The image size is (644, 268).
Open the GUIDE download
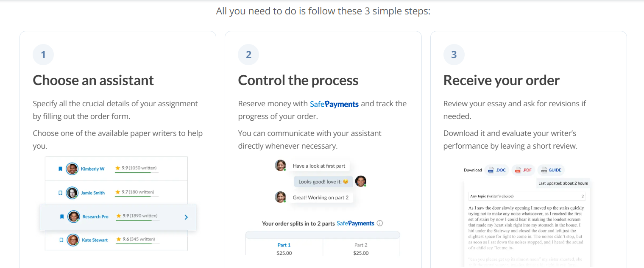pyautogui.click(x=551, y=170)
